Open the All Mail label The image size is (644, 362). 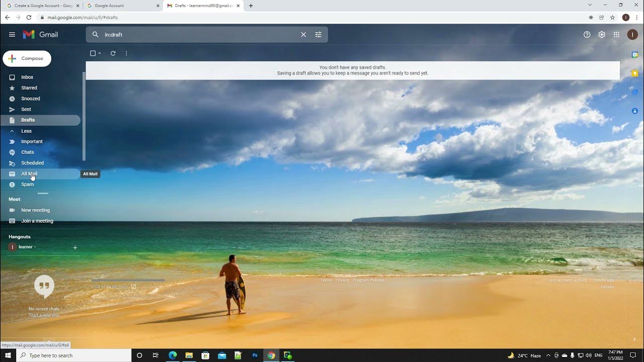40,173
